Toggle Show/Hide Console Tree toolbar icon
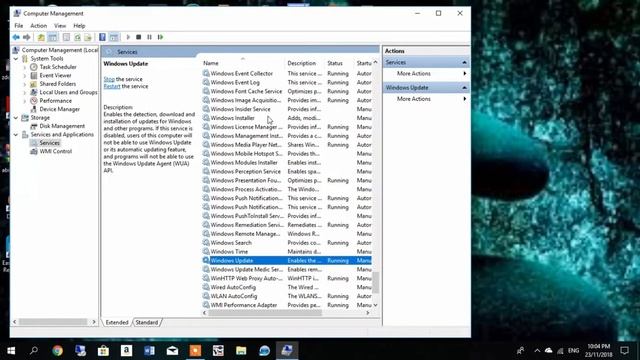 click(x=53, y=37)
